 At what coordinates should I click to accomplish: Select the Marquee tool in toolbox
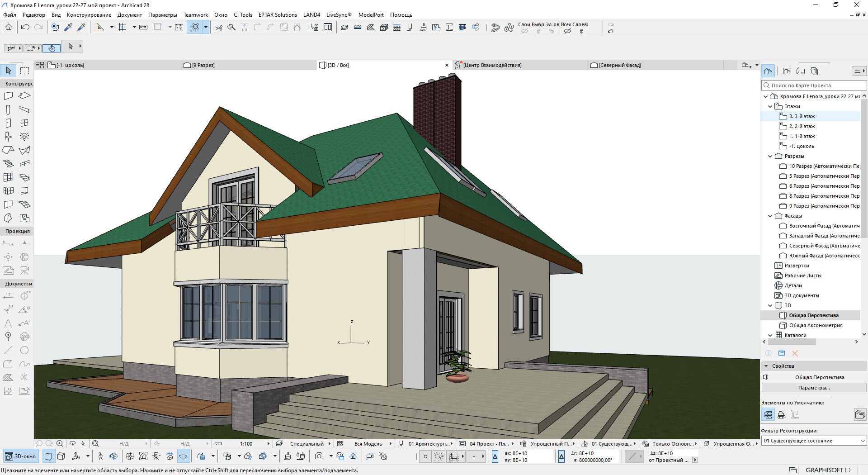(24, 71)
